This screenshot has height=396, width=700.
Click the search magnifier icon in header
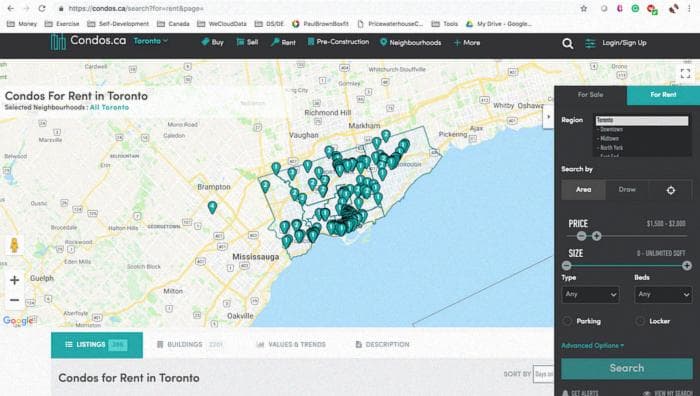[x=567, y=43]
